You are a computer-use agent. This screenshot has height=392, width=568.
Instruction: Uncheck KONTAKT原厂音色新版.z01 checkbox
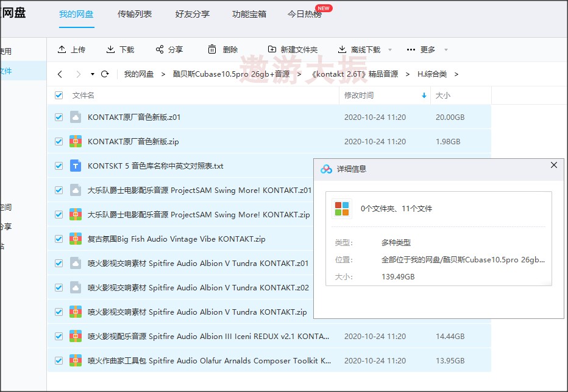pos(59,117)
